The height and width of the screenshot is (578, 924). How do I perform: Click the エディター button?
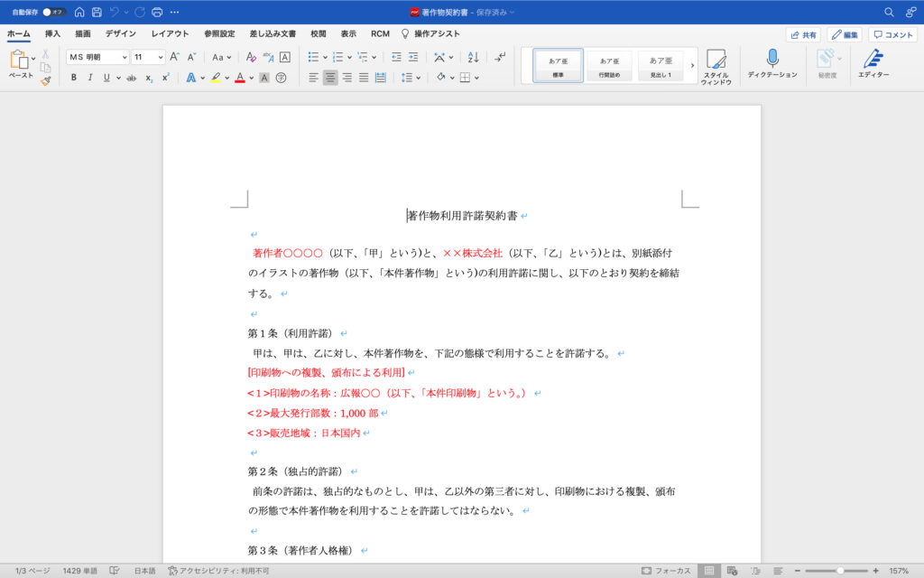pyautogui.click(x=873, y=64)
